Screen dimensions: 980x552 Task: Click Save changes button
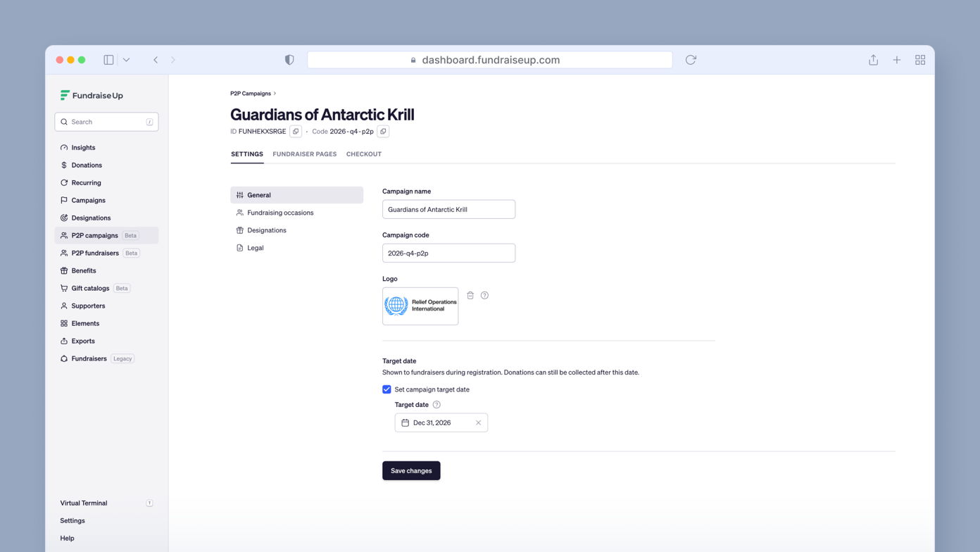click(x=411, y=471)
